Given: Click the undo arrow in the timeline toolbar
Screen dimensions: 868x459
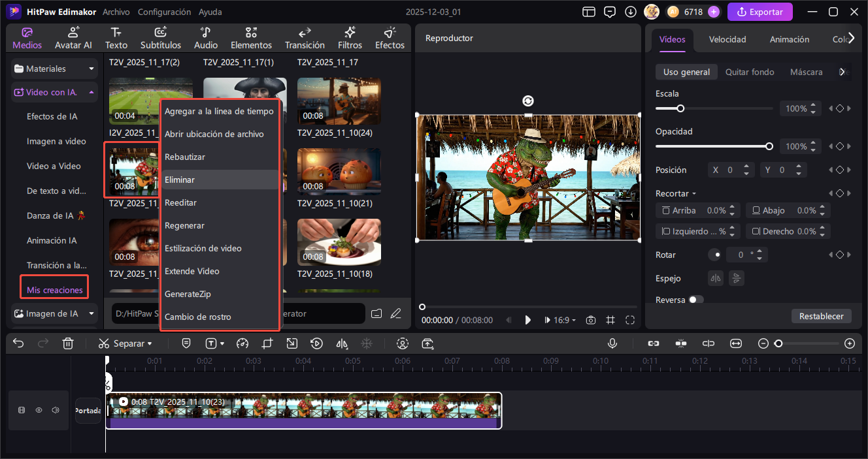Looking at the screenshot, I should click(x=18, y=343).
